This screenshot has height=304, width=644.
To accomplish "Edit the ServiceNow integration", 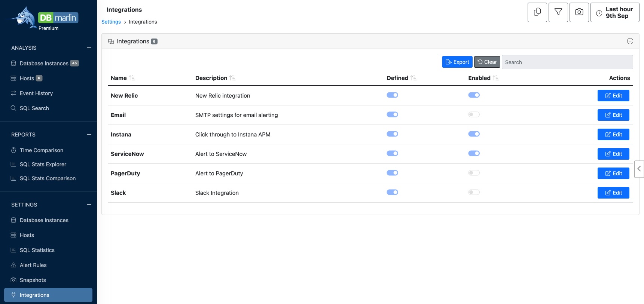I will coord(613,154).
